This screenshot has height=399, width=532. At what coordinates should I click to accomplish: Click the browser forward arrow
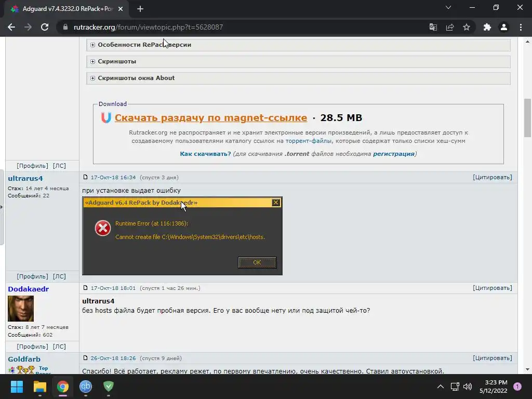pos(28,27)
